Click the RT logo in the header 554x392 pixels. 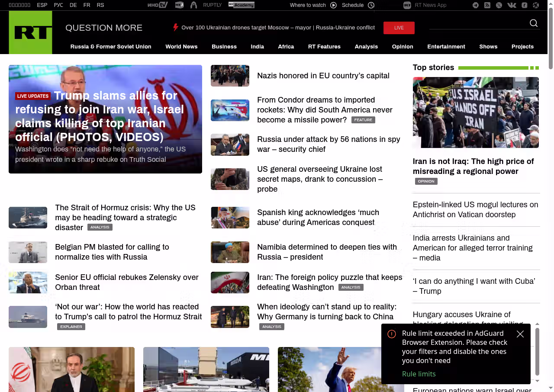tap(30, 32)
